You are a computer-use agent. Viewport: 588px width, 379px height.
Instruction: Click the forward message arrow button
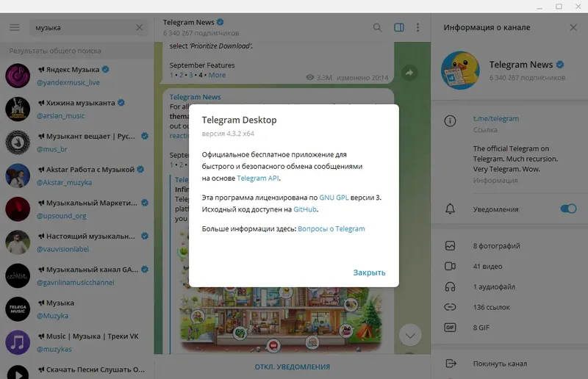pos(409,73)
